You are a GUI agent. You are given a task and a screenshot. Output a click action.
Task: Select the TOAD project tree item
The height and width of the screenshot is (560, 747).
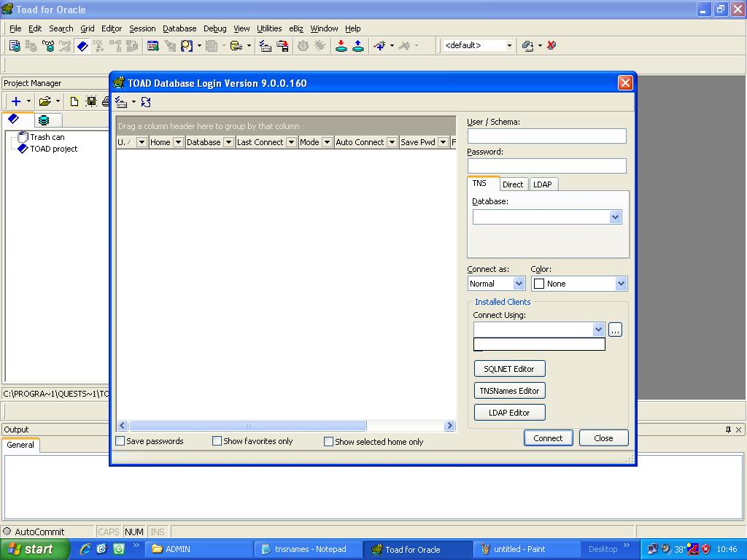pyautogui.click(x=47, y=149)
